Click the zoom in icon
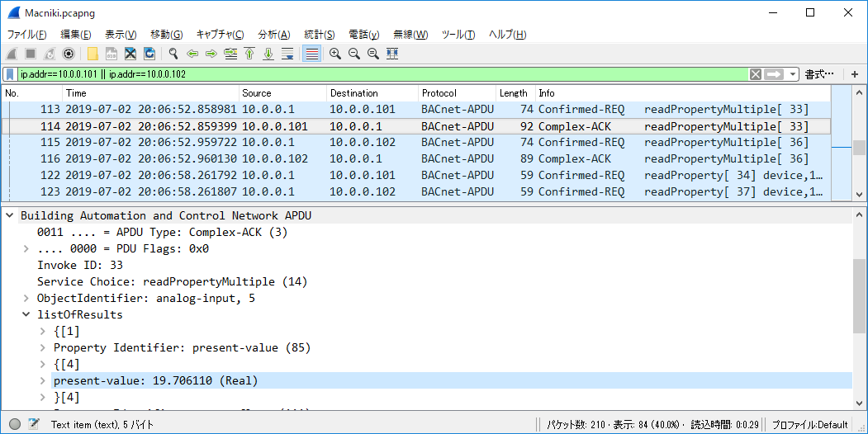Viewport: 868px width, 434px height. coord(335,54)
